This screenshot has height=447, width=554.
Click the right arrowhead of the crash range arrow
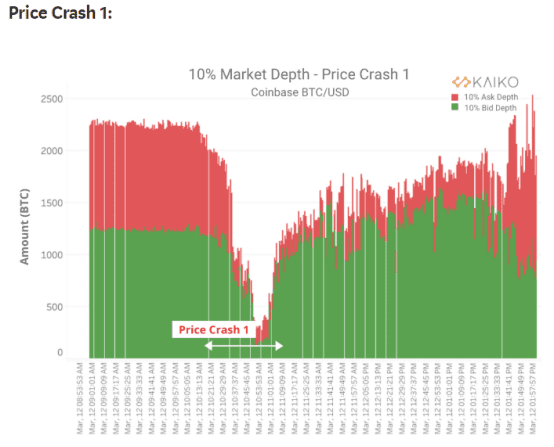pyautogui.click(x=279, y=346)
